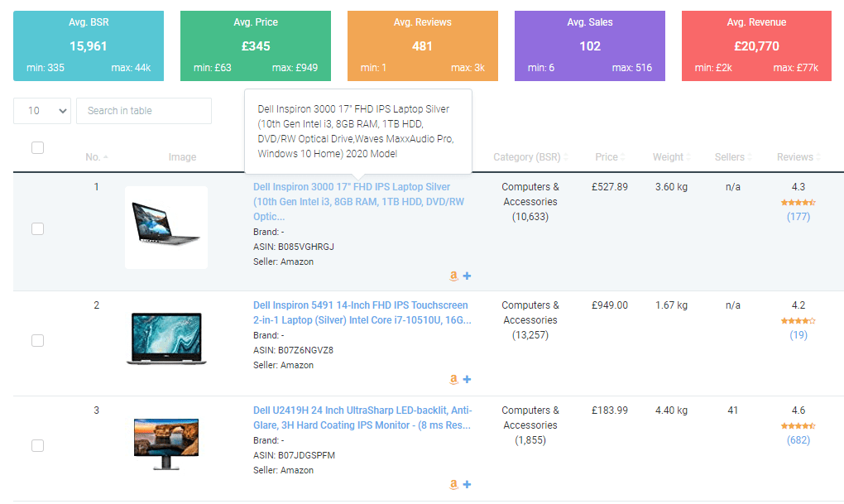Click ASIN: B07Z6NGVZ8 text

coord(294,350)
